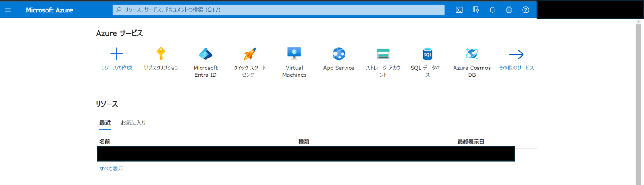Open the portal settings gear
This screenshot has height=185, width=644.
(x=509, y=10)
